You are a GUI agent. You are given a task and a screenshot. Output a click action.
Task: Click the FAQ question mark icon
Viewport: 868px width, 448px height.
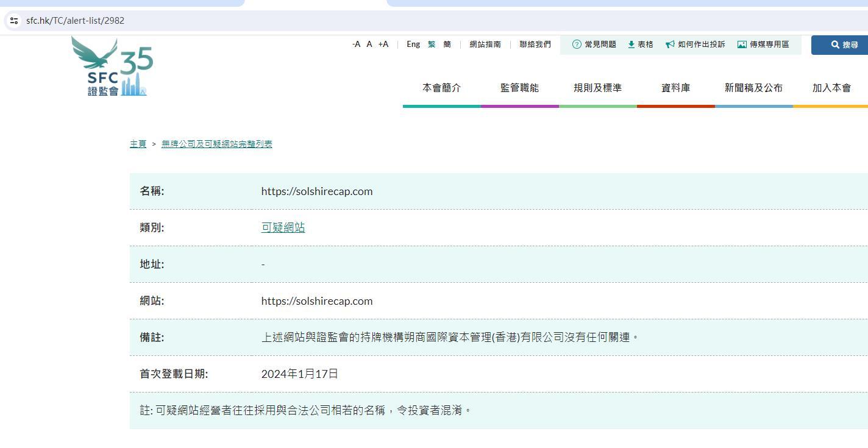tap(577, 44)
